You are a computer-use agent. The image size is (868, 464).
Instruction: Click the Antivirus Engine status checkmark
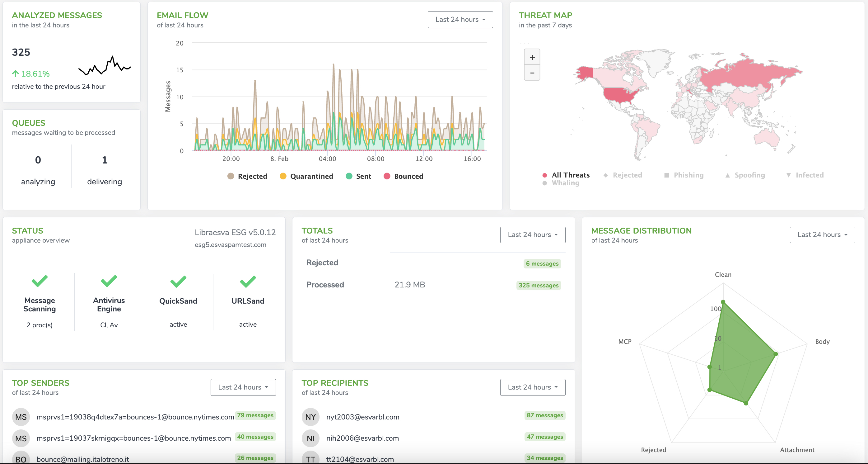(109, 281)
